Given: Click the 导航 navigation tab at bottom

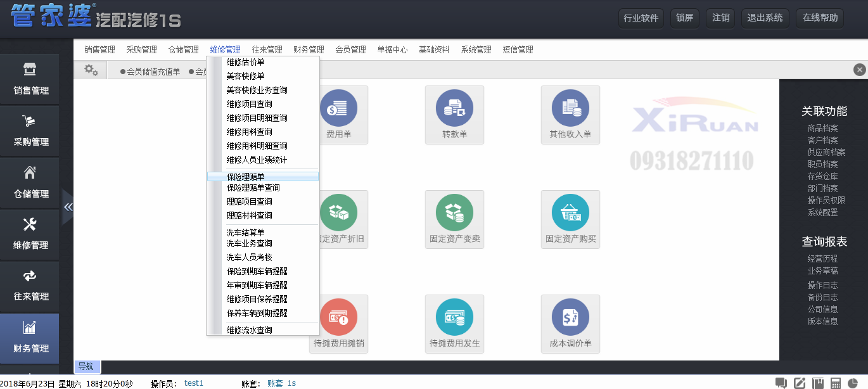Looking at the screenshot, I should pos(86,366).
